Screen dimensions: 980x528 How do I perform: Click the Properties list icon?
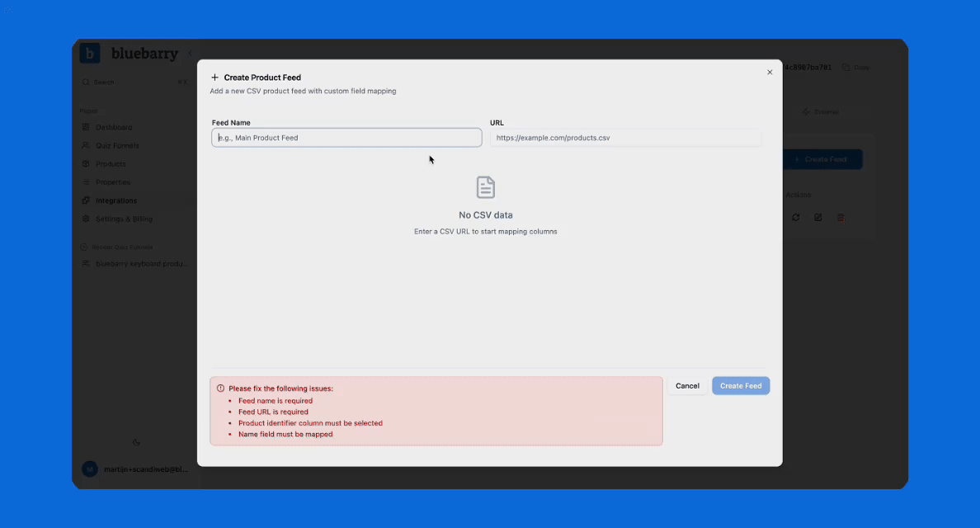(86, 181)
